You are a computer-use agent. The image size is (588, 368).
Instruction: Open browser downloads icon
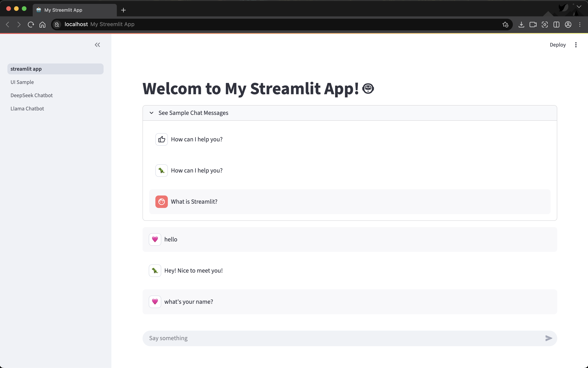[x=521, y=25]
